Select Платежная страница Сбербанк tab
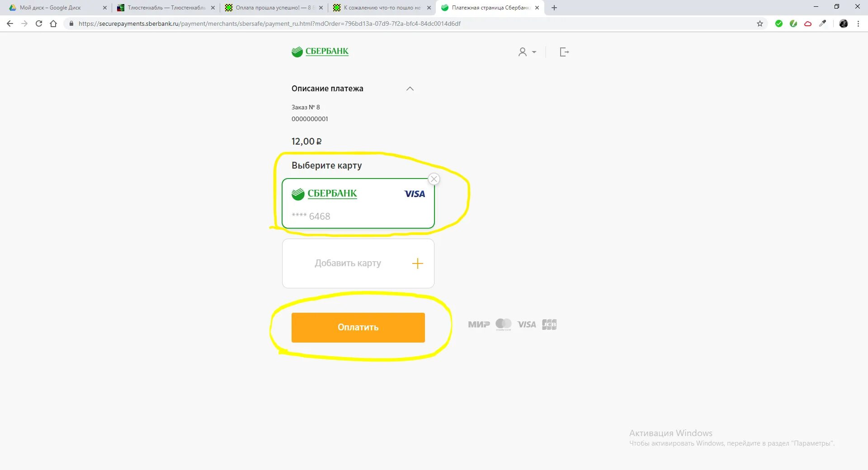 click(x=490, y=8)
